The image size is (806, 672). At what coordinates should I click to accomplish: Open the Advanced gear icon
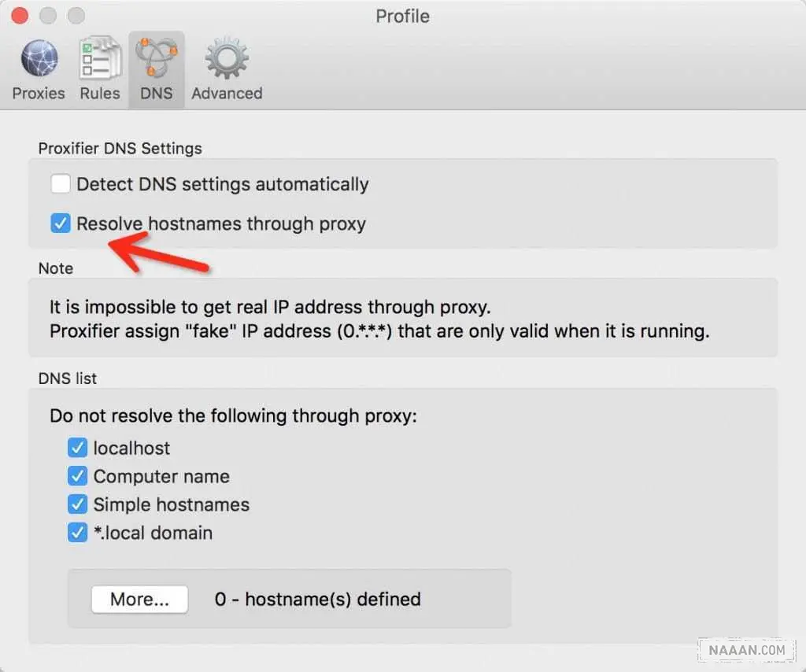coord(227,59)
